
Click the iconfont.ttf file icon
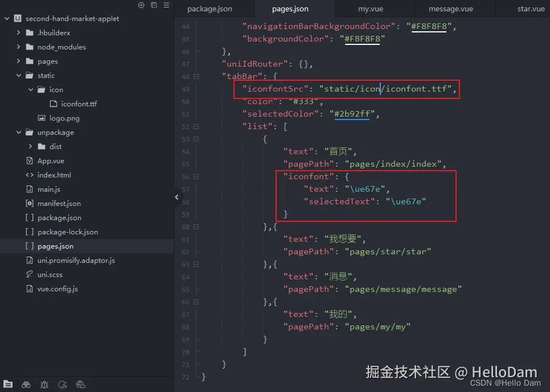click(x=54, y=104)
